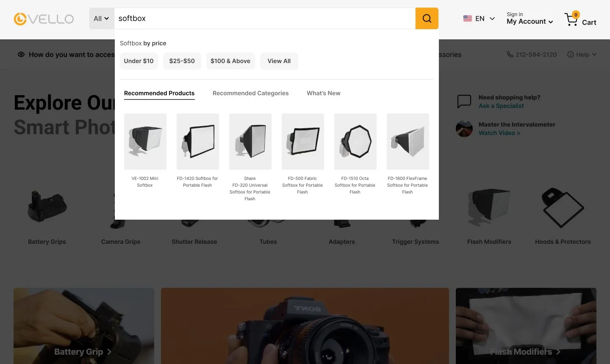Click the VE-1002 Mini Softbox title

point(145,182)
